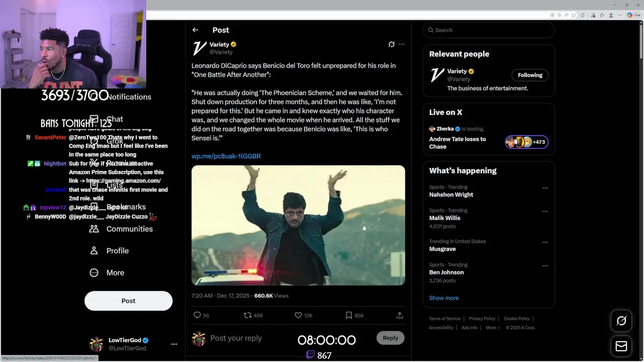Open the wp.me/pc8uak-1lGGBR link
The width and height of the screenshot is (644, 362).
226,156
